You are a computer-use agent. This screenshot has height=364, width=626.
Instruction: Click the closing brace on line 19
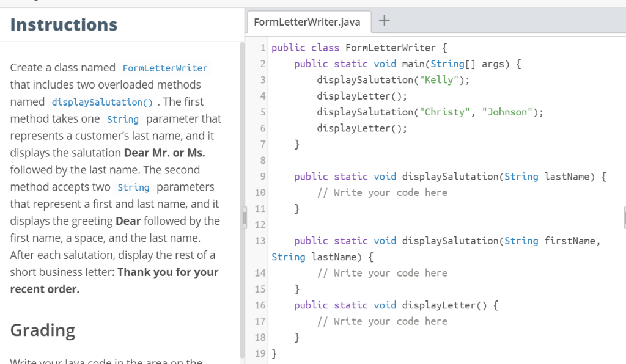click(x=273, y=353)
